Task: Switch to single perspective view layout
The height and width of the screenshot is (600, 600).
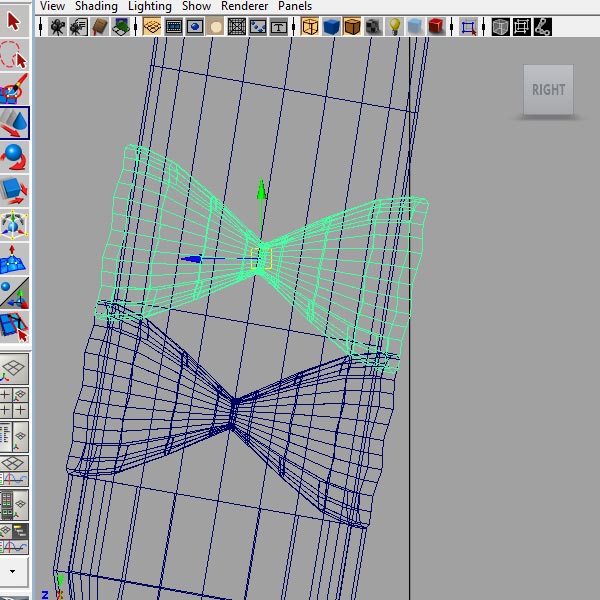Action: pyautogui.click(x=14, y=369)
